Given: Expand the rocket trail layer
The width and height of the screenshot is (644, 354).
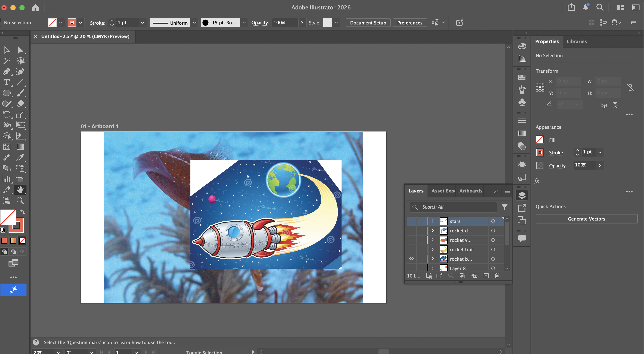Looking at the screenshot, I should click(x=433, y=249).
